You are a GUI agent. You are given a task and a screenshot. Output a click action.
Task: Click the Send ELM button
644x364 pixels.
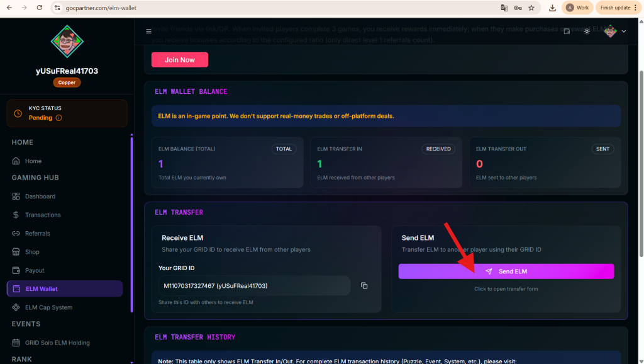click(x=506, y=271)
